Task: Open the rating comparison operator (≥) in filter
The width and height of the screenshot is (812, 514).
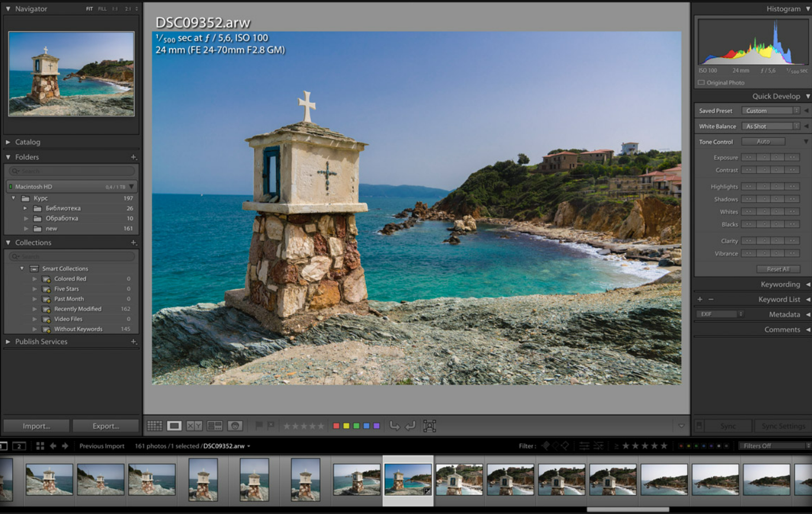Action: (616, 446)
